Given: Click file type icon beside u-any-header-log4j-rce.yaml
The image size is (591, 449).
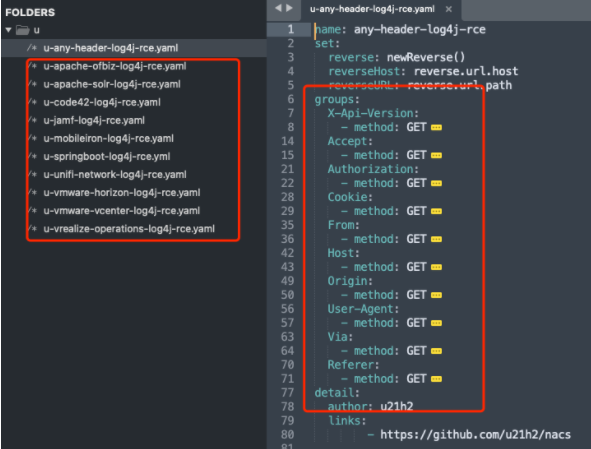Looking at the screenshot, I should pos(32,48).
